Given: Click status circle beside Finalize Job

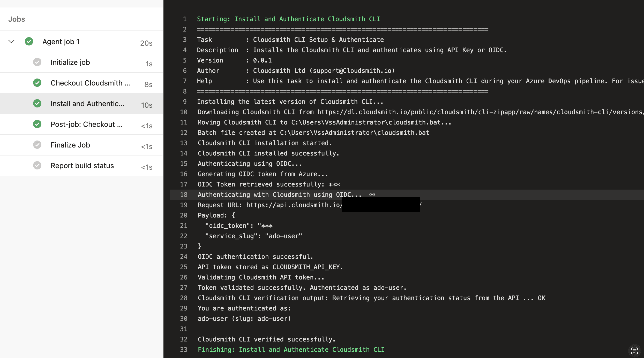Looking at the screenshot, I should [x=37, y=145].
